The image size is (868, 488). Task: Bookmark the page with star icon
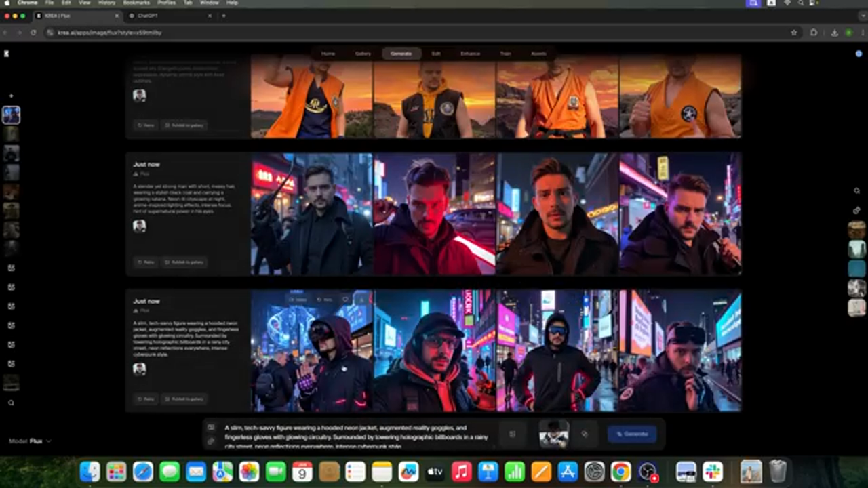pyautogui.click(x=794, y=32)
